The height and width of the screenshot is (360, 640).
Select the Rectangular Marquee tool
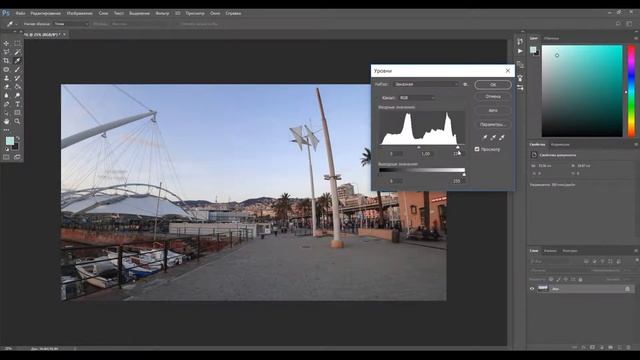click(18, 43)
